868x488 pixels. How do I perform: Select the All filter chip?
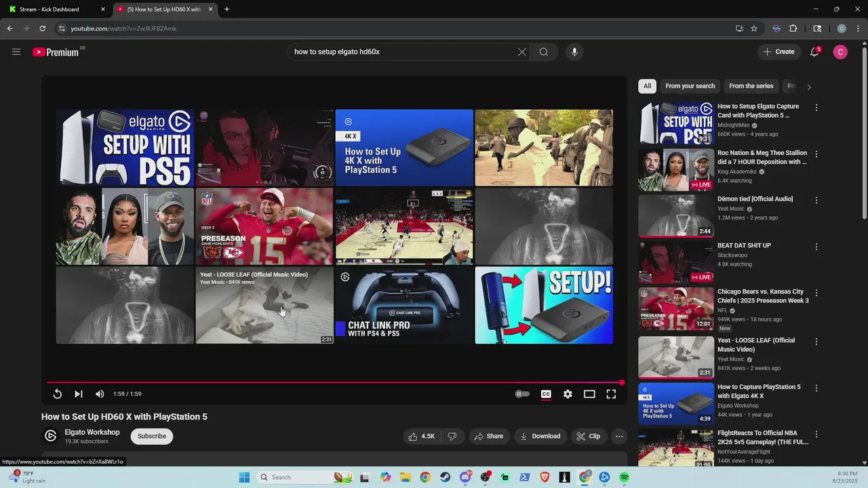coord(647,86)
